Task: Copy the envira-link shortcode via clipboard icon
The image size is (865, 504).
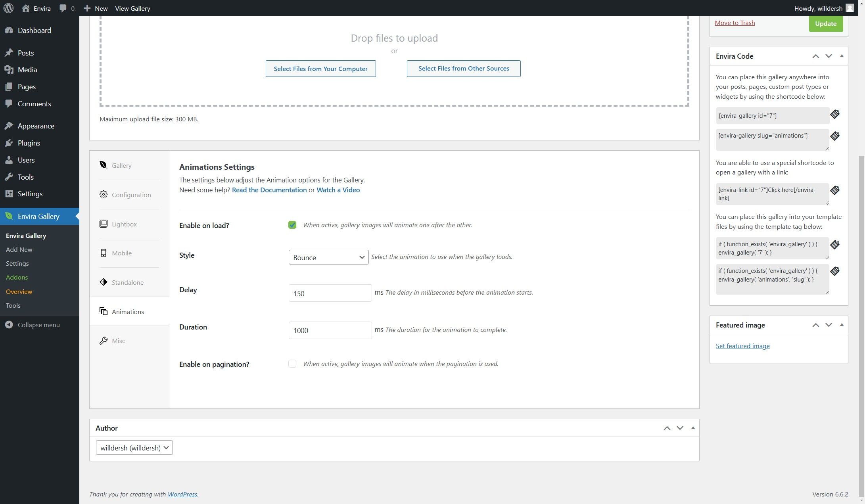Action: [835, 190]
